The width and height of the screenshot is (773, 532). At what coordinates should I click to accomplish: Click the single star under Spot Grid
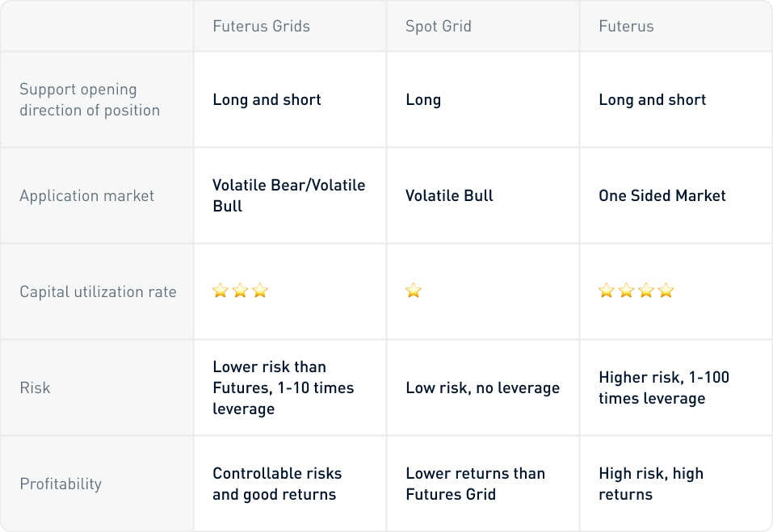point(414,291)
